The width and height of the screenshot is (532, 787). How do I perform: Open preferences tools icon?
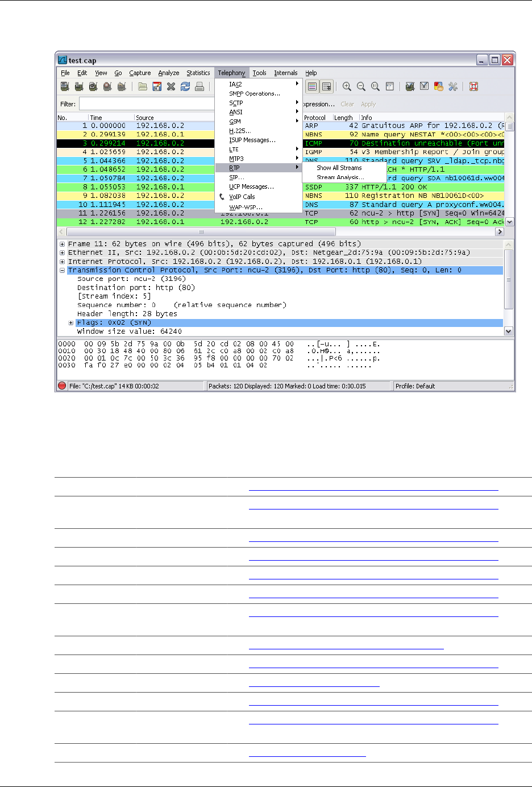pyautogui.click(x=453, y=86)
